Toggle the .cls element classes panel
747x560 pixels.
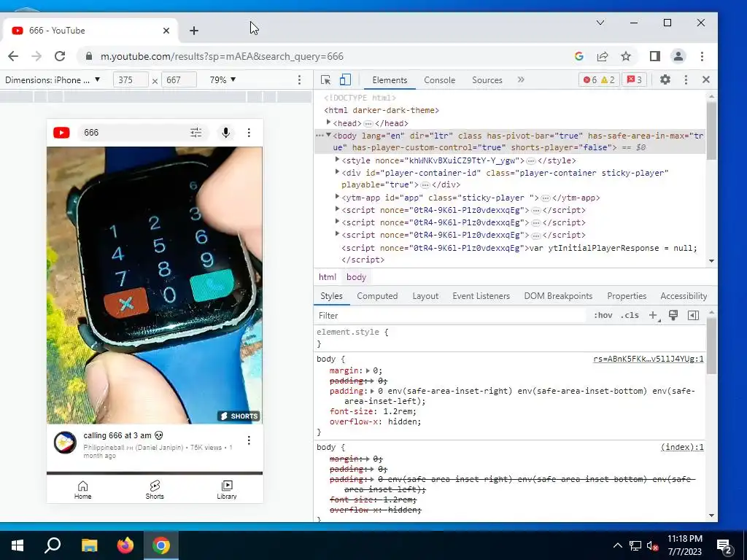[630, 315]
